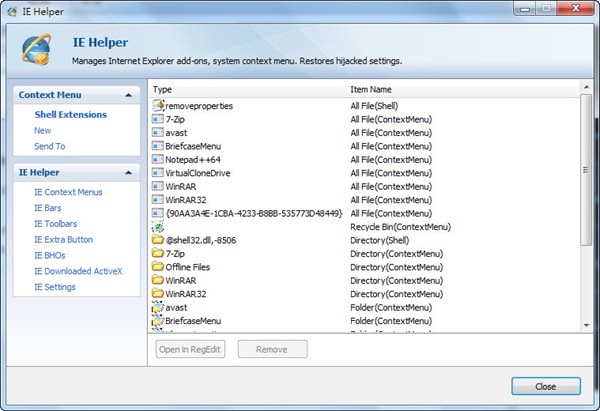Select IE Toolbars in sidebar
Screen dimensions: 600x411
55,224
